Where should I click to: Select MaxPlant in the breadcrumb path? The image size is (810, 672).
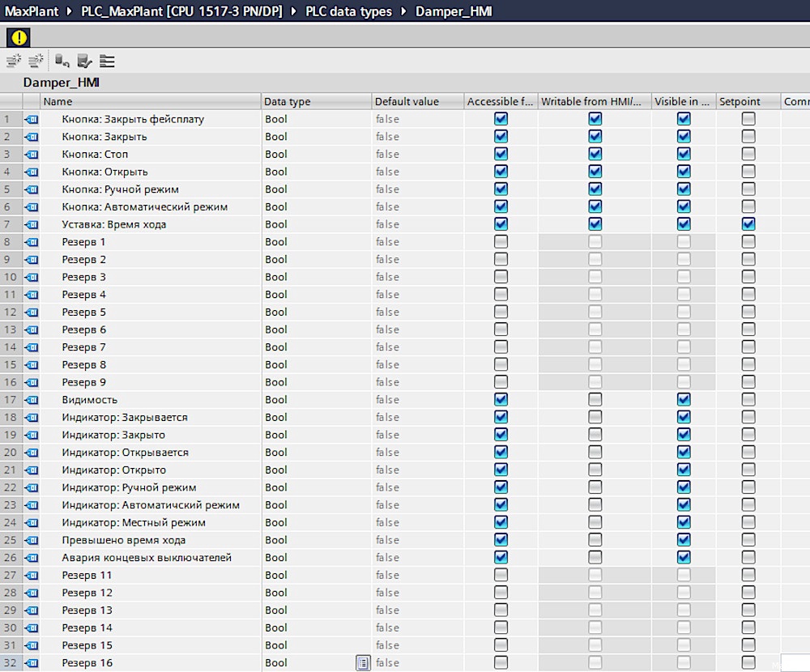click(32, 11)
